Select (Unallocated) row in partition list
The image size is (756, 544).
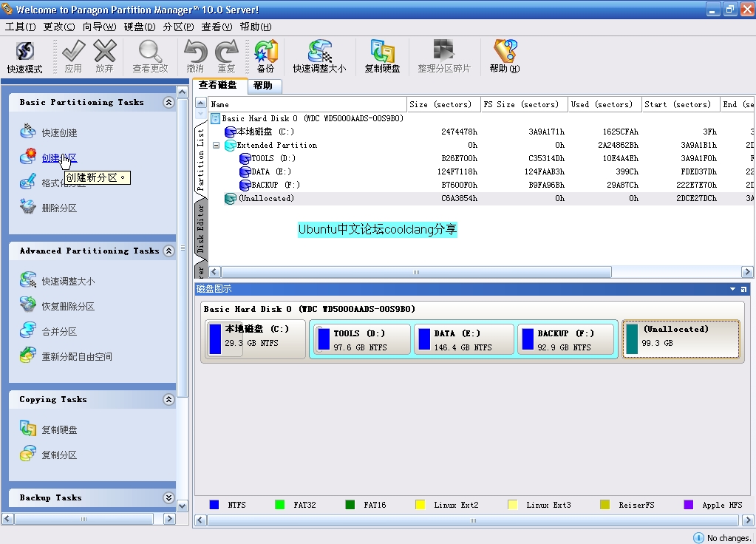[481, 198]
